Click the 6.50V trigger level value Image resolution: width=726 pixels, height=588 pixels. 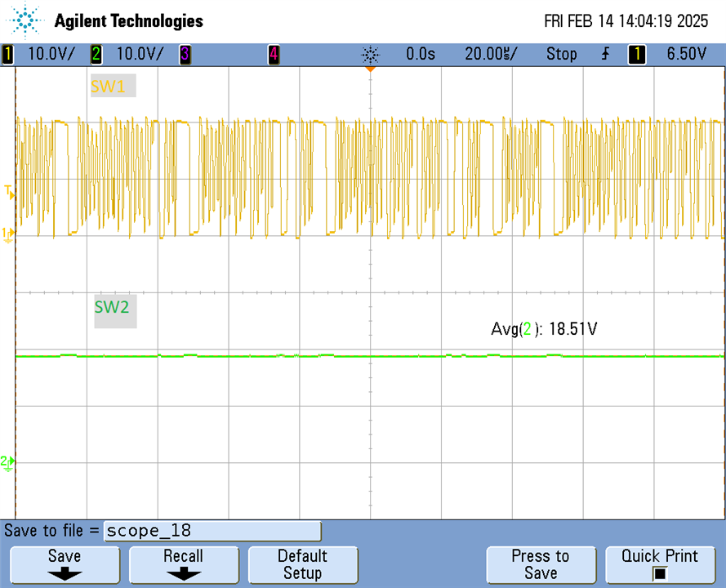click(x=687, y=54)
